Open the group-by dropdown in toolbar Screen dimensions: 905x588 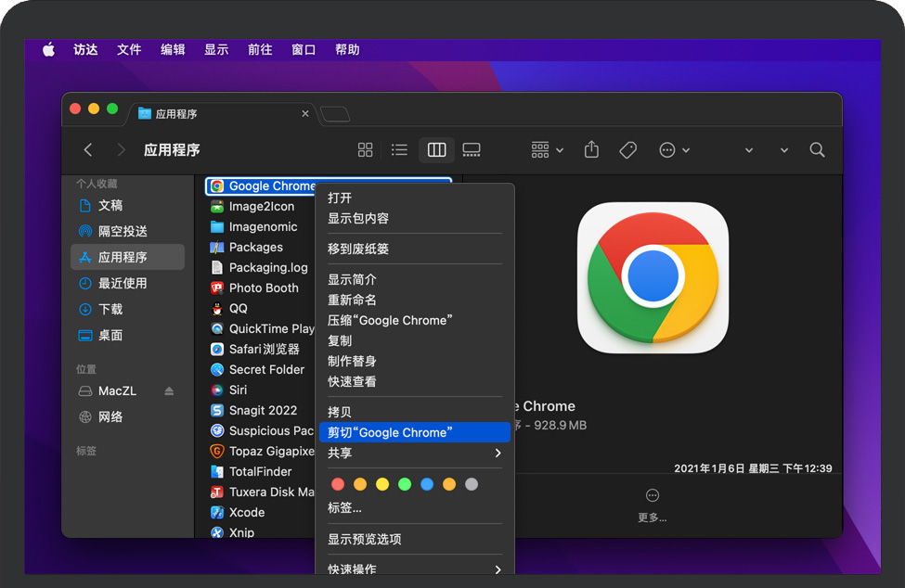pyautogui.click(x=547, y=150)
